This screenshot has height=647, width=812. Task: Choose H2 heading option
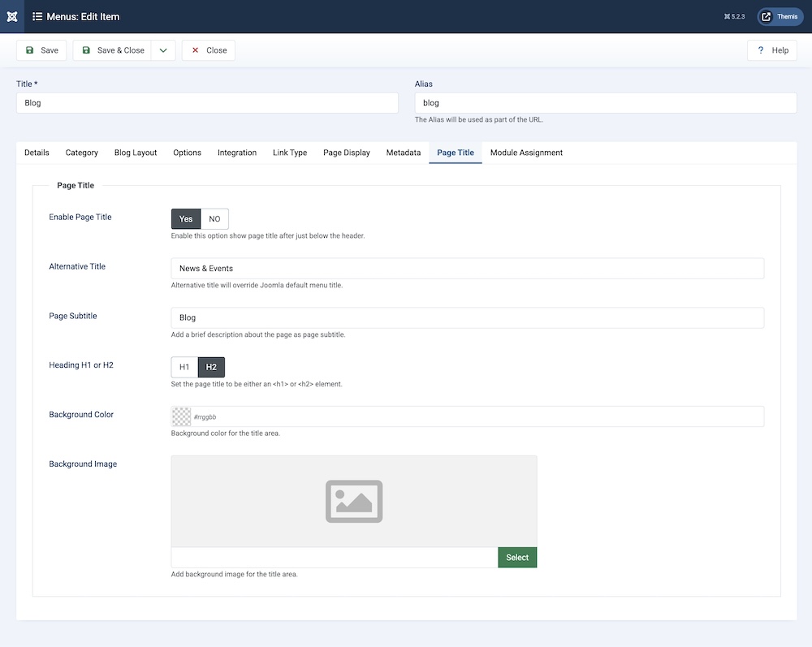211,367
